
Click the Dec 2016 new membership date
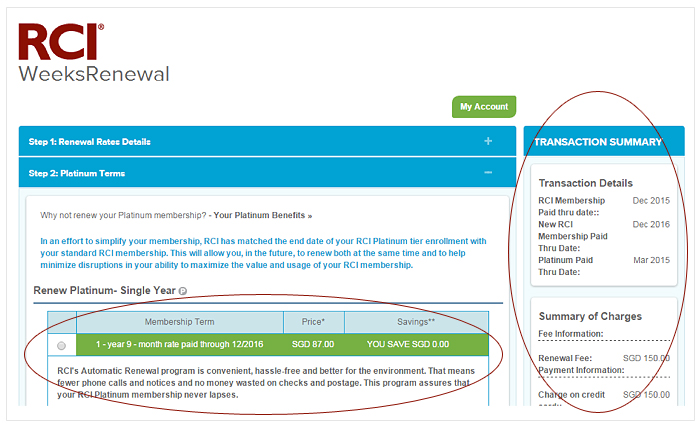tap(651, 224)
